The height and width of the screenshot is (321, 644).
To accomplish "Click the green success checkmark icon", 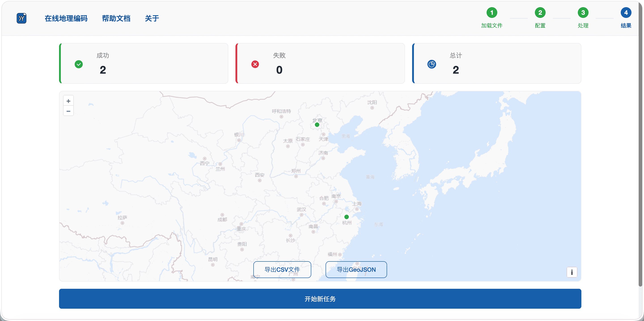I will point(79,64).
